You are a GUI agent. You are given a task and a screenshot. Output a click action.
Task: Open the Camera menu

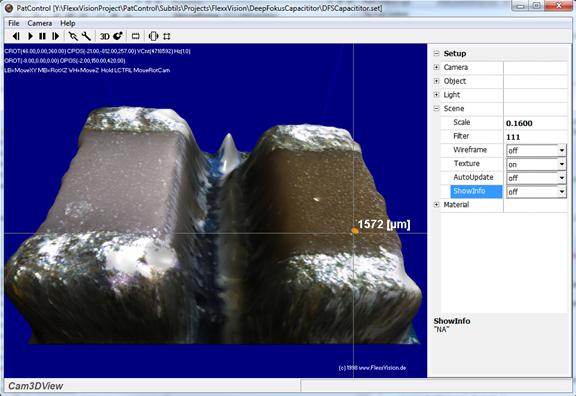[x=40, y=23]
